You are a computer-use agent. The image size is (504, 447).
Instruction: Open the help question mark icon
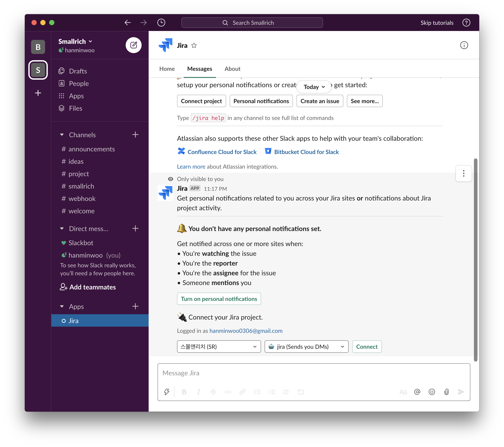click(466, 23)
